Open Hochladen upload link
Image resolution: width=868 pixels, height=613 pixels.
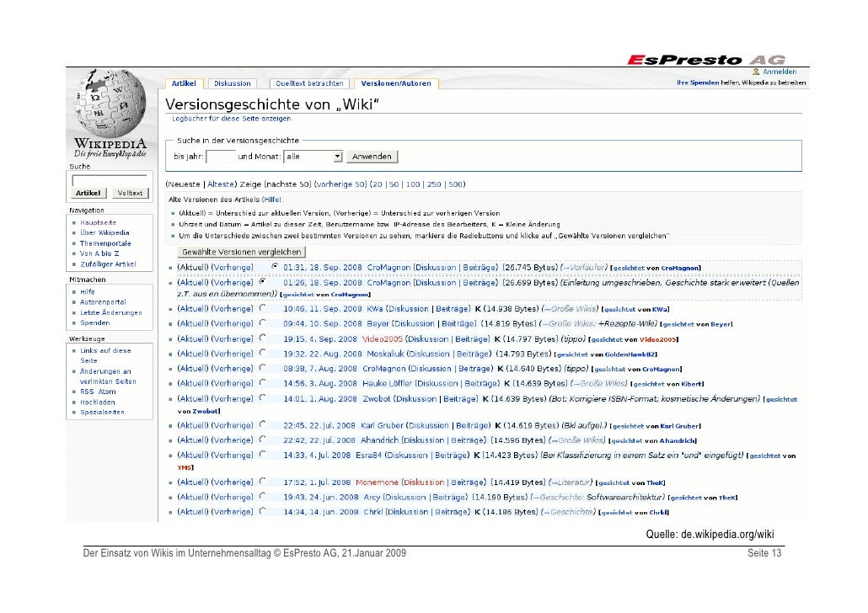click(98, 402)
